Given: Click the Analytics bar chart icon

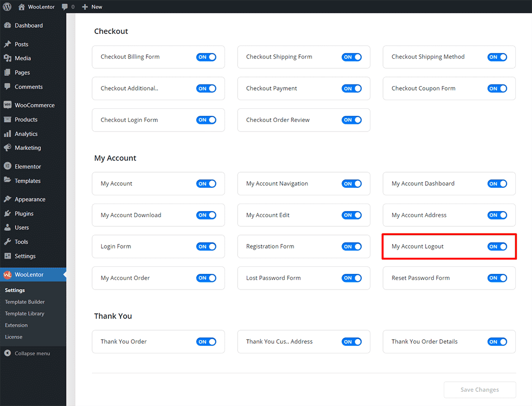Looking at the screenshot, I should (x=8, y=134).
